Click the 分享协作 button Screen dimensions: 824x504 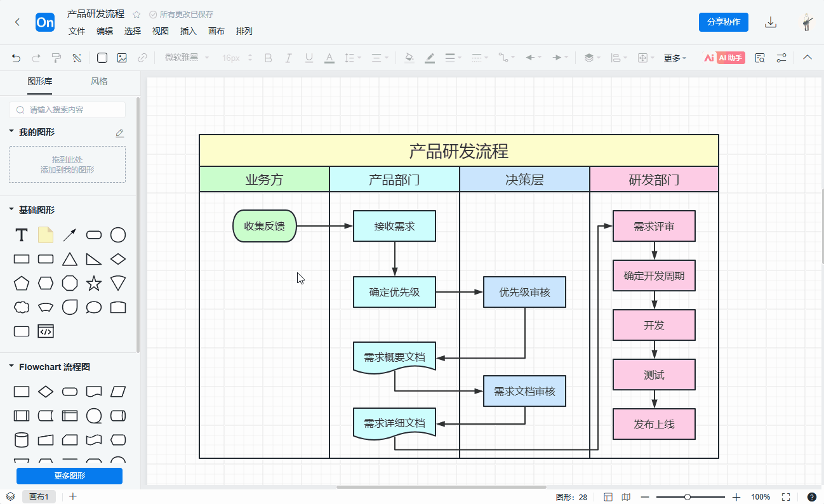click(x=724, y=22)
